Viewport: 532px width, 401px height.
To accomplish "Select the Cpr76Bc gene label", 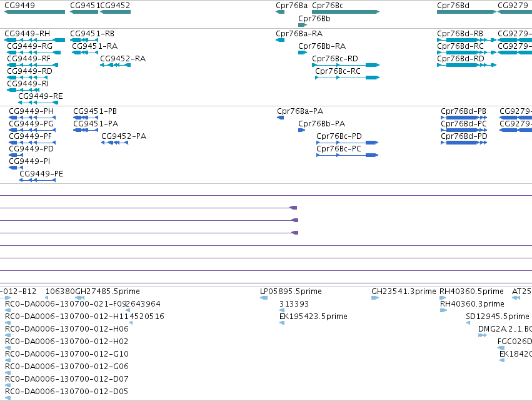I will 328,6.
